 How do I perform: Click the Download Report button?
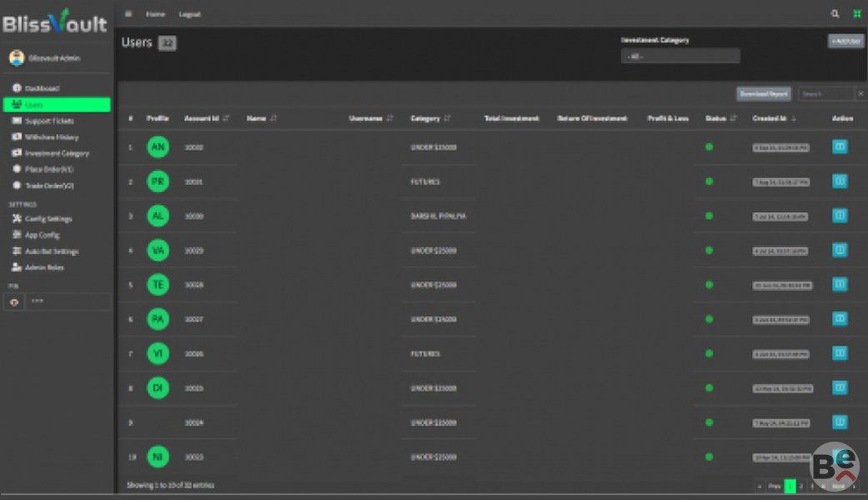[x=763, y=94]
